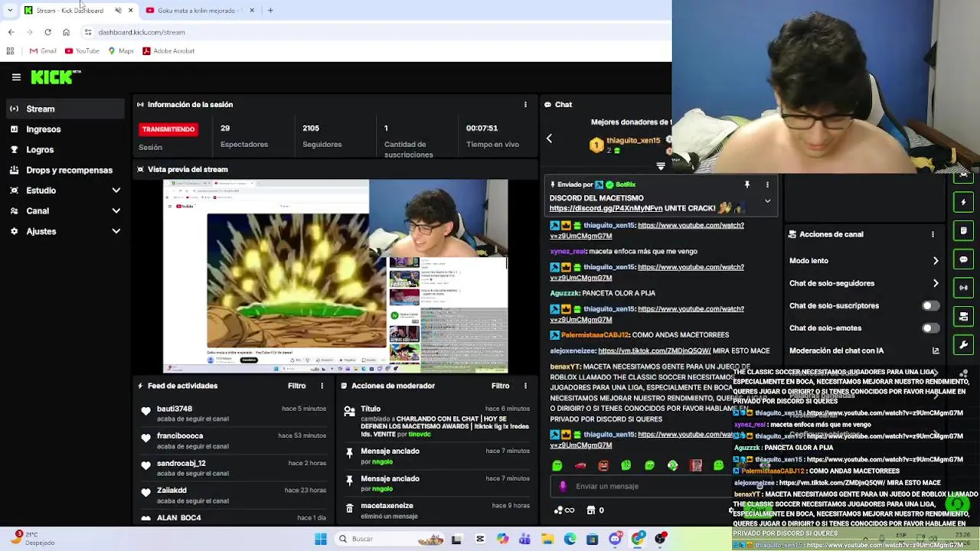The width and height of the screenshot is (980, 551).
Task: Open three-dot menu on pinned BotRix message
Action: 767,184
